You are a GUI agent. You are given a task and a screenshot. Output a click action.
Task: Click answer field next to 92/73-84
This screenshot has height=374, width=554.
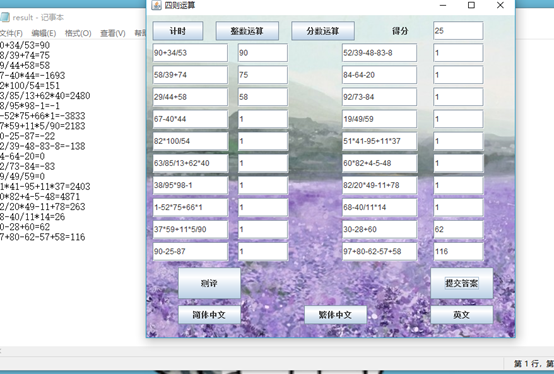(458, 97)
